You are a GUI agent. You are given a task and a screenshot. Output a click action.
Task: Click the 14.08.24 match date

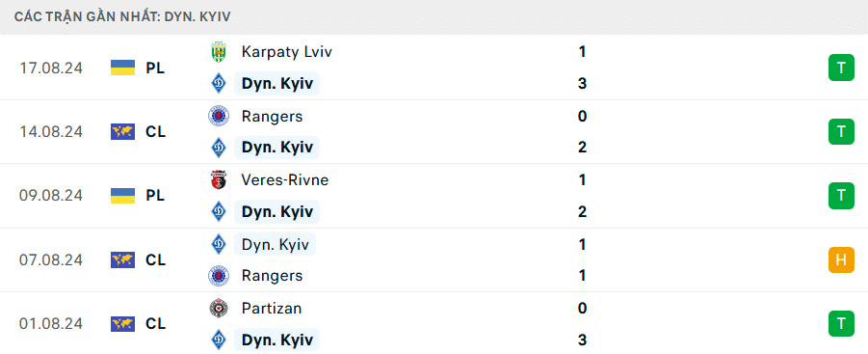[51, 132]
